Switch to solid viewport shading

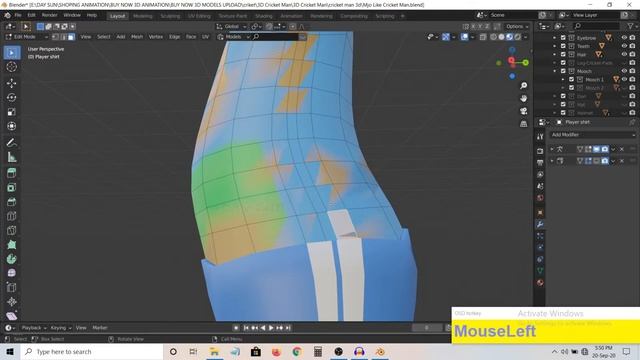pyautogui.click(x=501, y=37)
